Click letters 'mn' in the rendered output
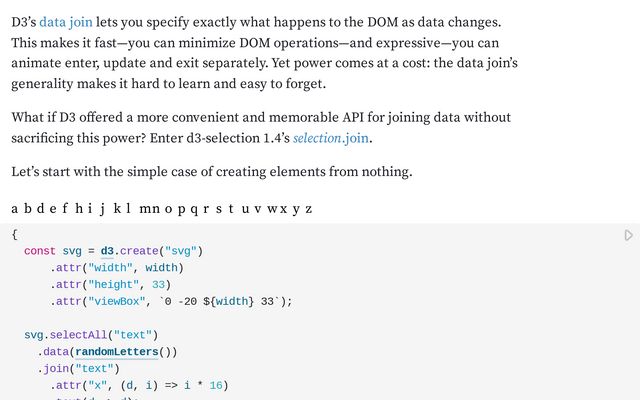 pyautogui.click(x=149, y=209)
